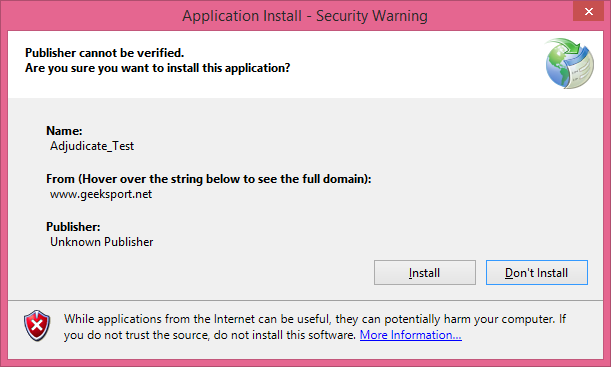
Task: Choose the Don't Install button
Action: 537,273
